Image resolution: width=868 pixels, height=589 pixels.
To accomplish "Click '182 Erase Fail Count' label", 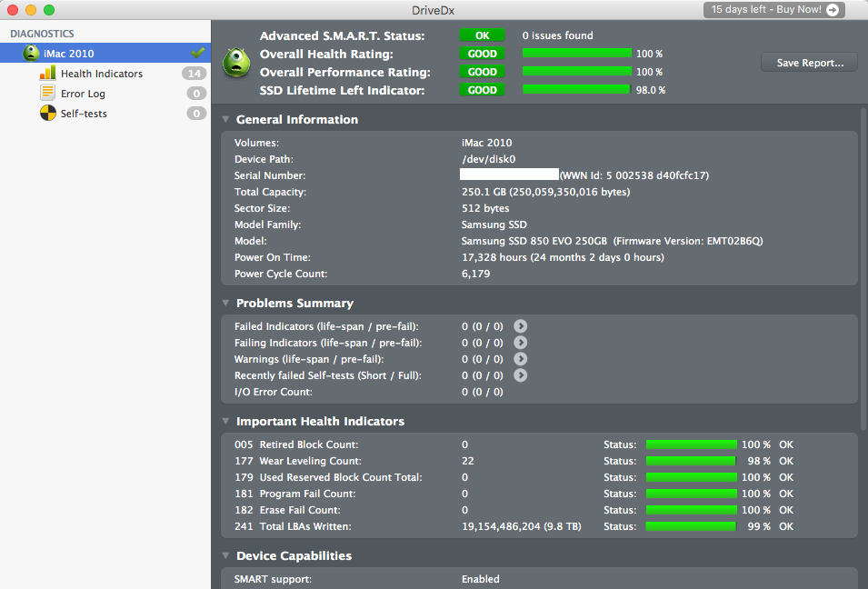I will click(287, 510).
